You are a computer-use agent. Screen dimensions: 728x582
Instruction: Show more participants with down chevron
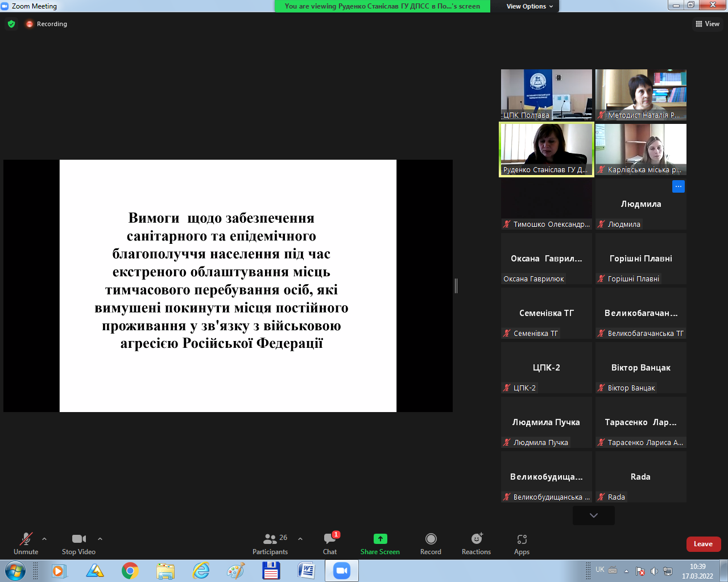(593, 516)
